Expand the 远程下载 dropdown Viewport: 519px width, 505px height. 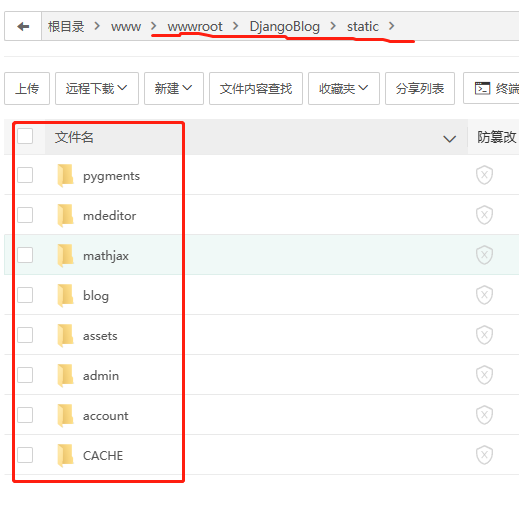97,88
